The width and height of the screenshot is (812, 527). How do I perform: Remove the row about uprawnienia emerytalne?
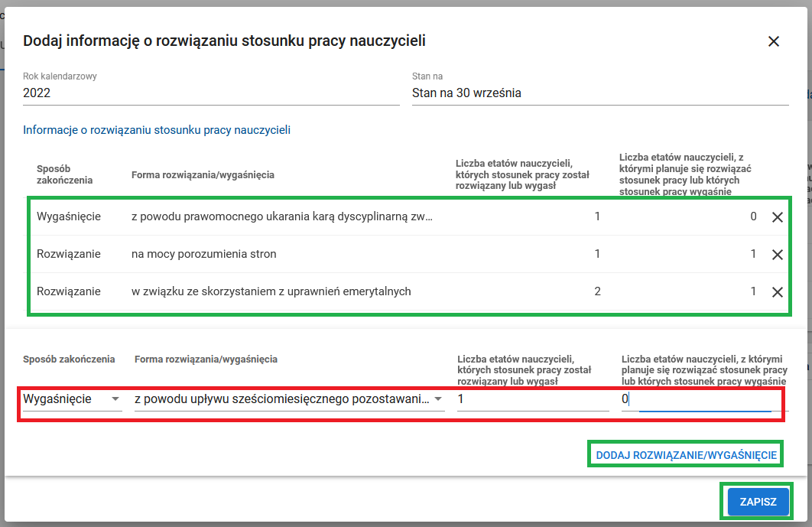(778, 291)
